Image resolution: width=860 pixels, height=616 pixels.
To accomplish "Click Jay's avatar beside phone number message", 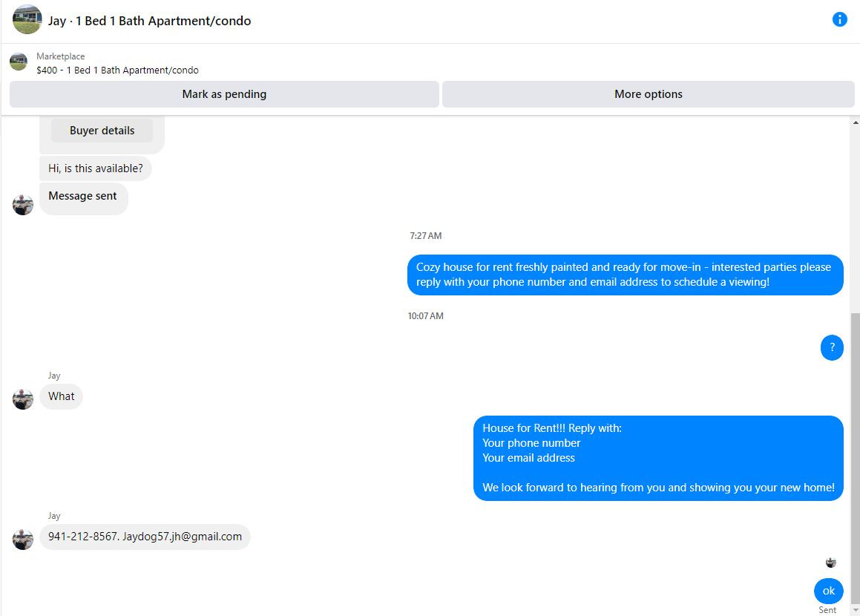I will pyautogui.click(x=23, y=540).
